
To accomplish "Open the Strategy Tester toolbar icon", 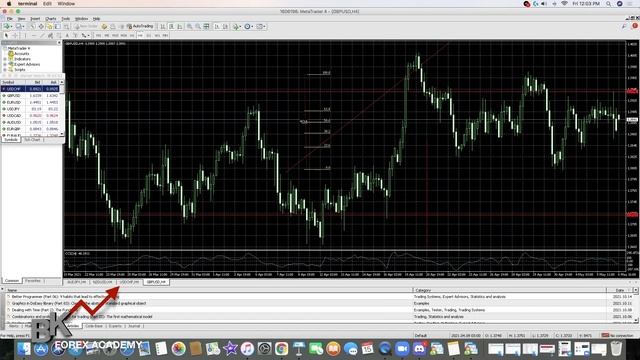I will click(66, 26).
